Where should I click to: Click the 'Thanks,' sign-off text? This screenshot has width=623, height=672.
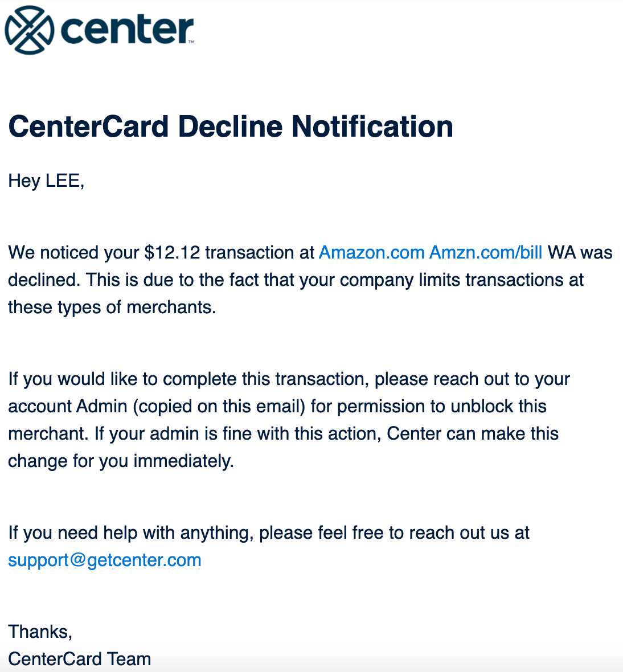(40, 632)
